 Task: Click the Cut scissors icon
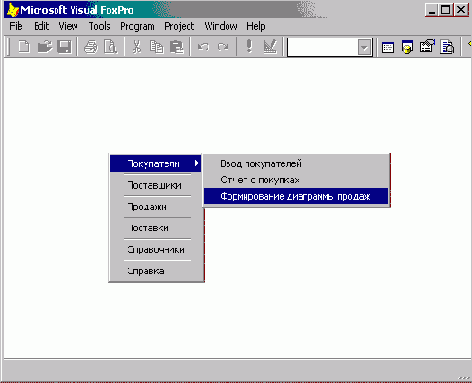point(136,47)
